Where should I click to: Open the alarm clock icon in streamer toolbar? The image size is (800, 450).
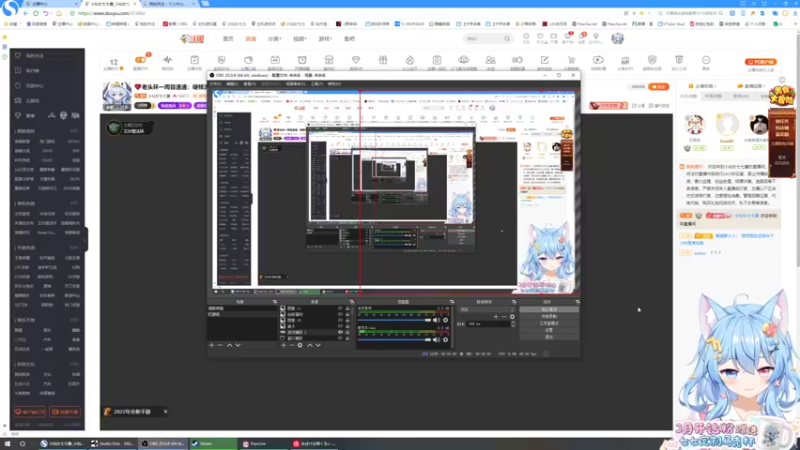[x=302, y=60]
